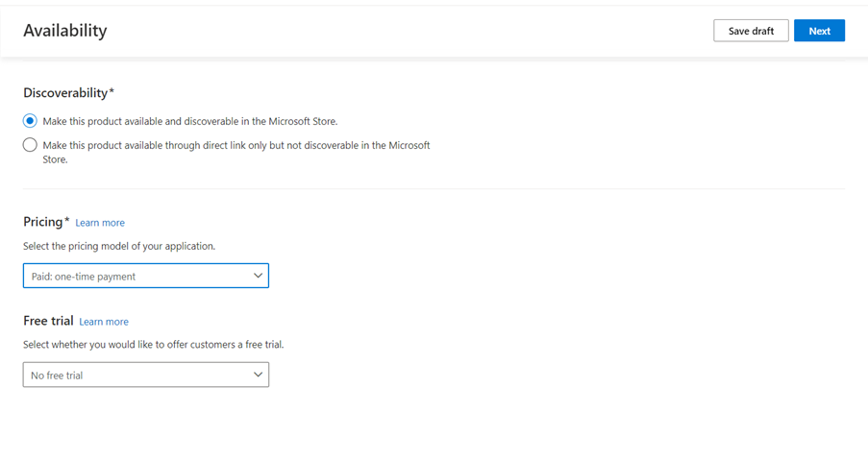Click the free trial offer description text
Screen dimensions: 868x461
click(154, 344)
